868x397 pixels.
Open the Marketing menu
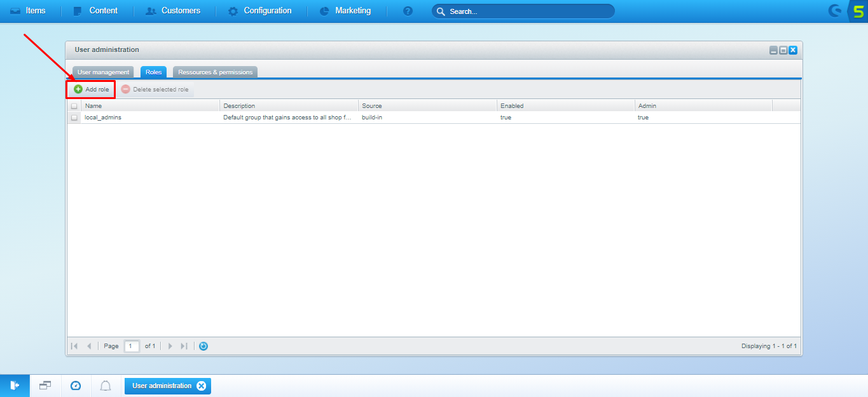pos(345,11)
